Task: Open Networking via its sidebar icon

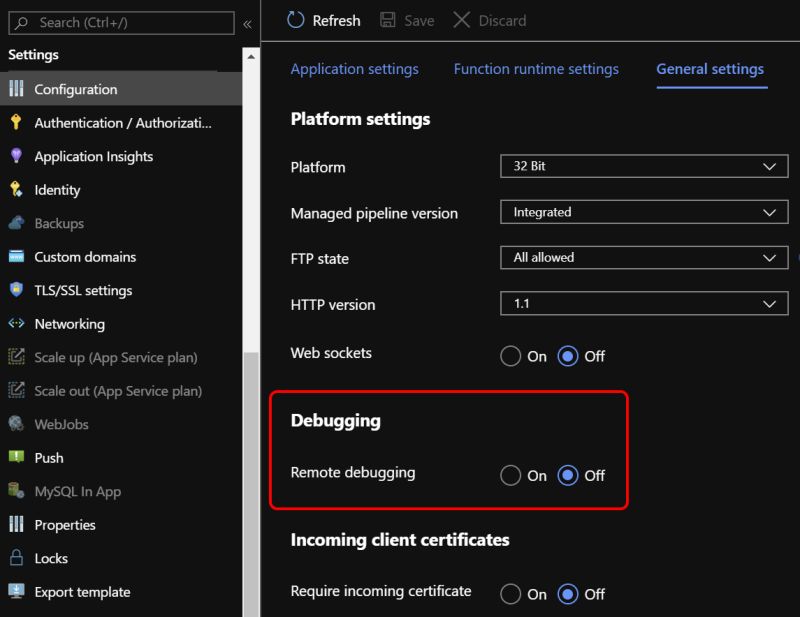Action: 18,324
